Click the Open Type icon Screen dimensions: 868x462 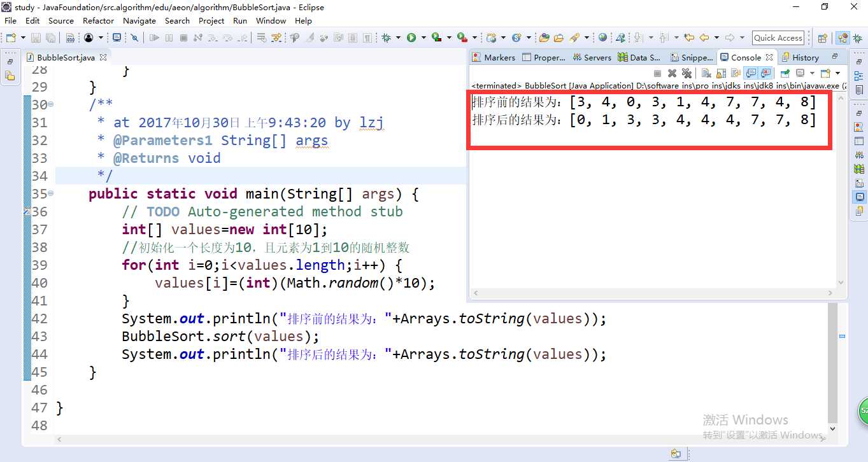coord(544,38)
